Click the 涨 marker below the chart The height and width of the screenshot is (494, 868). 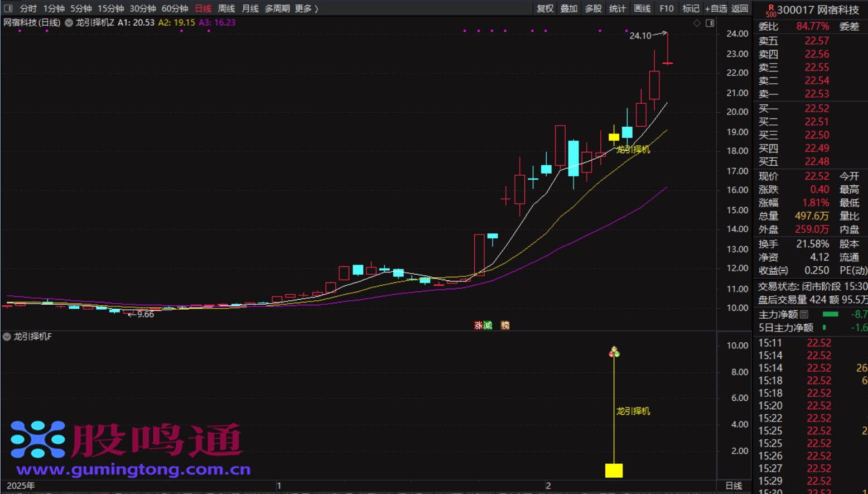click(478, 325)
